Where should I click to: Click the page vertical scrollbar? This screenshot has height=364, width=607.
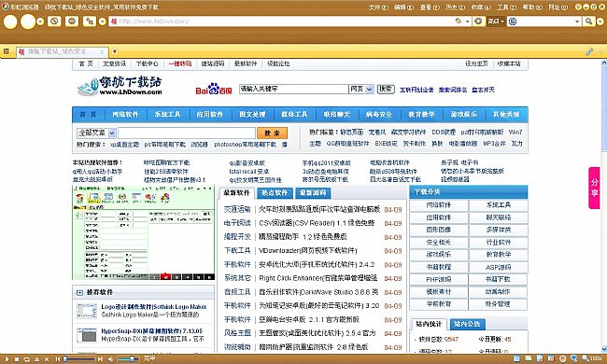pos(603,205)
